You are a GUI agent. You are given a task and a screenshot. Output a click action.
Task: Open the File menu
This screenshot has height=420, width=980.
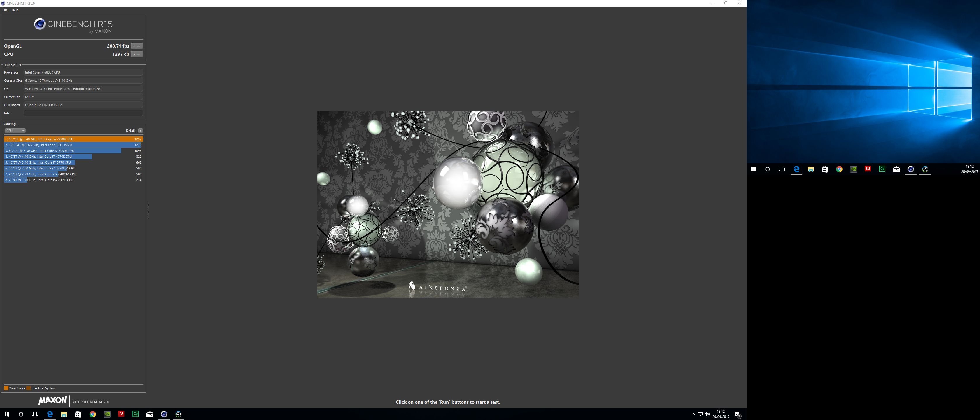[5, 10]
